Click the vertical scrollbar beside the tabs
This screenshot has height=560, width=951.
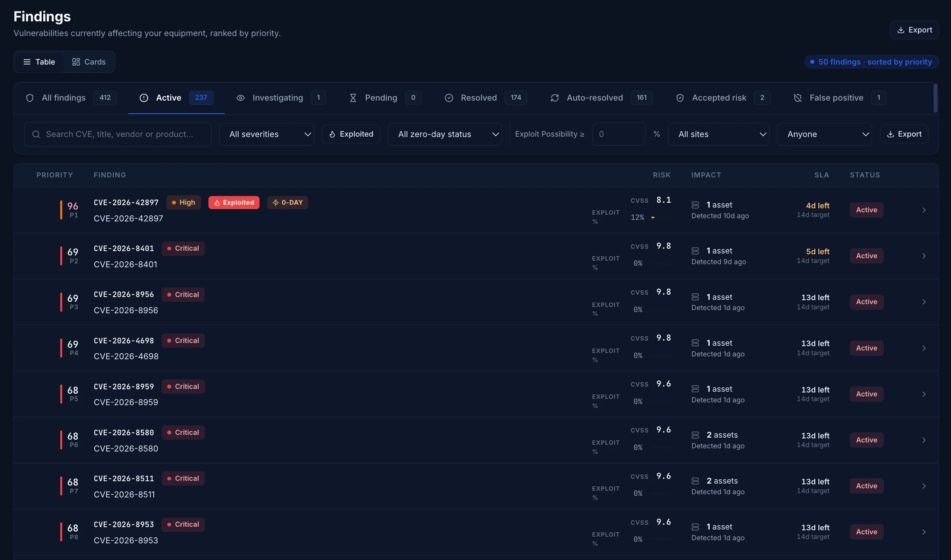936,98
